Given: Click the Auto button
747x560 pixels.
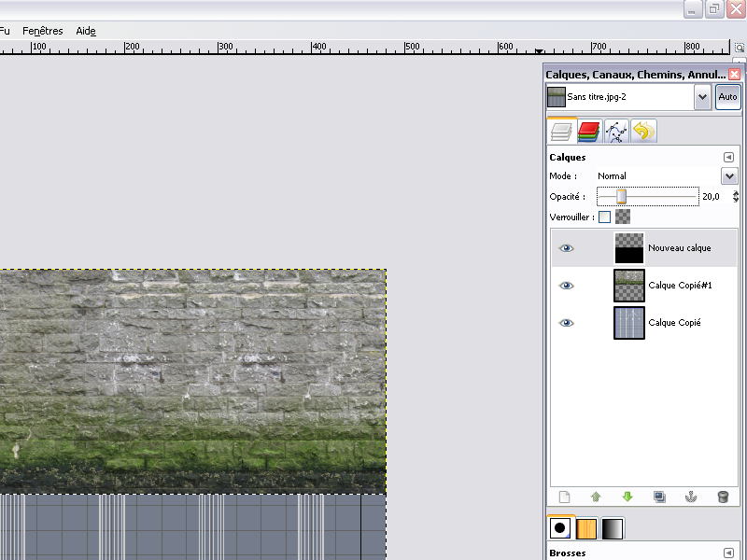Looking at the screenshot, I should coord(727,97).
